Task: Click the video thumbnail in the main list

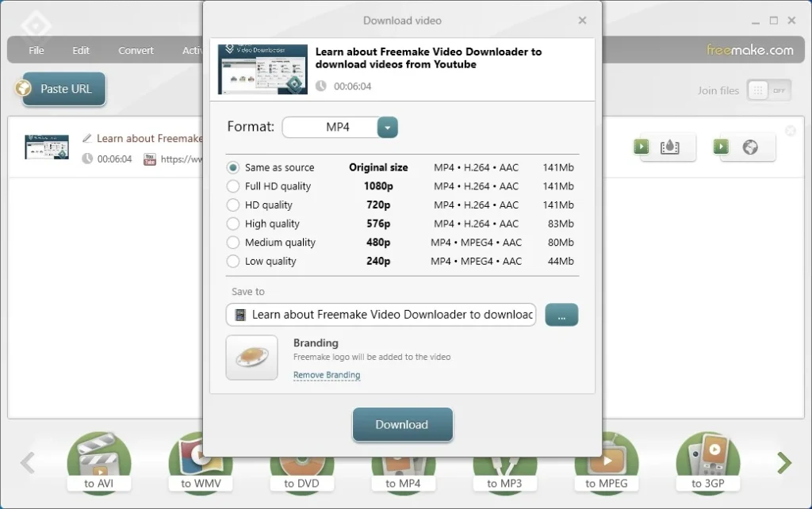Action: pos(47,147)
